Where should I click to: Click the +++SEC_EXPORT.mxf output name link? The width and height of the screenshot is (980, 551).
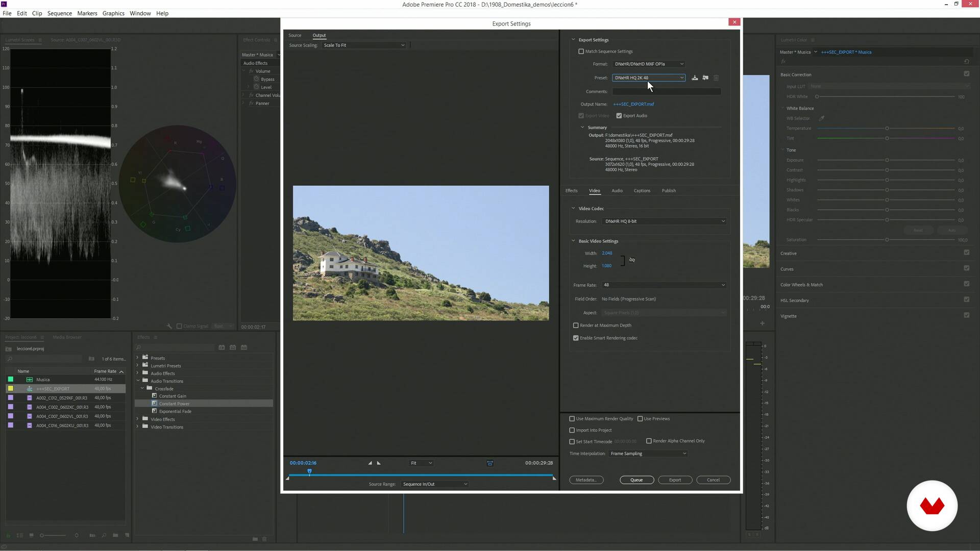(x=633, y=104)
